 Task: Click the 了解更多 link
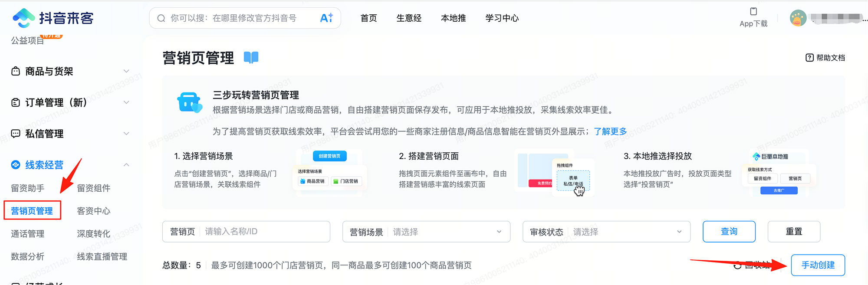click(x=610, y=131)
